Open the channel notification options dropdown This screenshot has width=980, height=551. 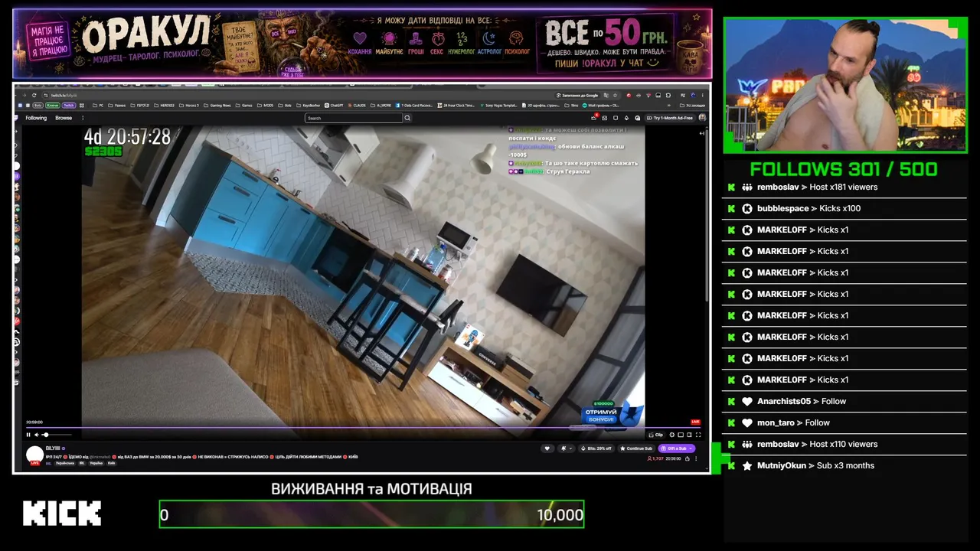coord(566,448)
